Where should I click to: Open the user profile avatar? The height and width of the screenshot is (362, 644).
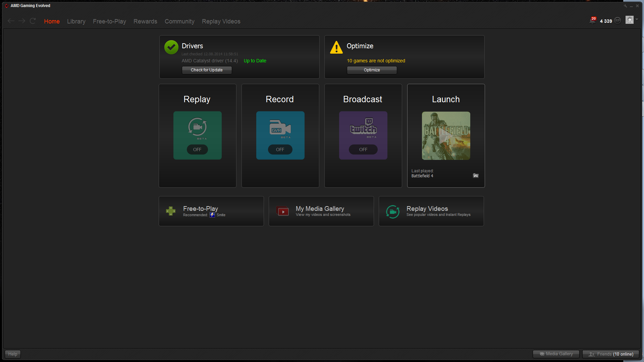(x=630, y=20)
